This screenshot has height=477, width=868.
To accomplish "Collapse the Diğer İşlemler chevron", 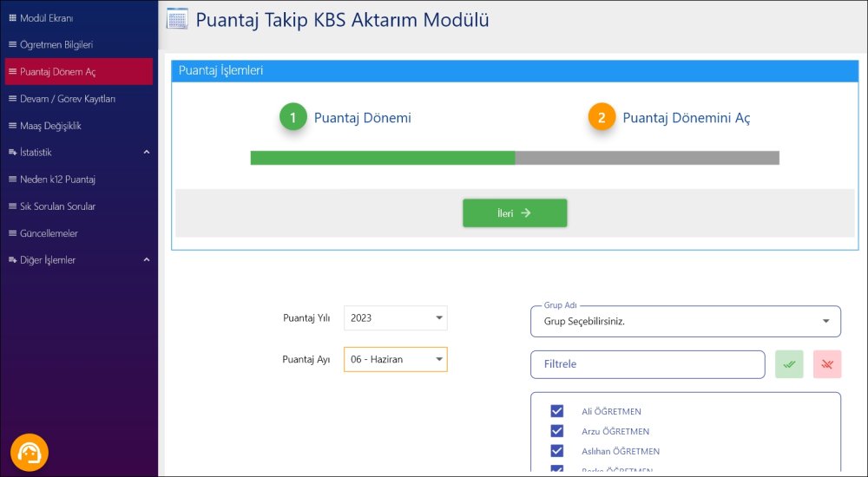I will 146,260.
